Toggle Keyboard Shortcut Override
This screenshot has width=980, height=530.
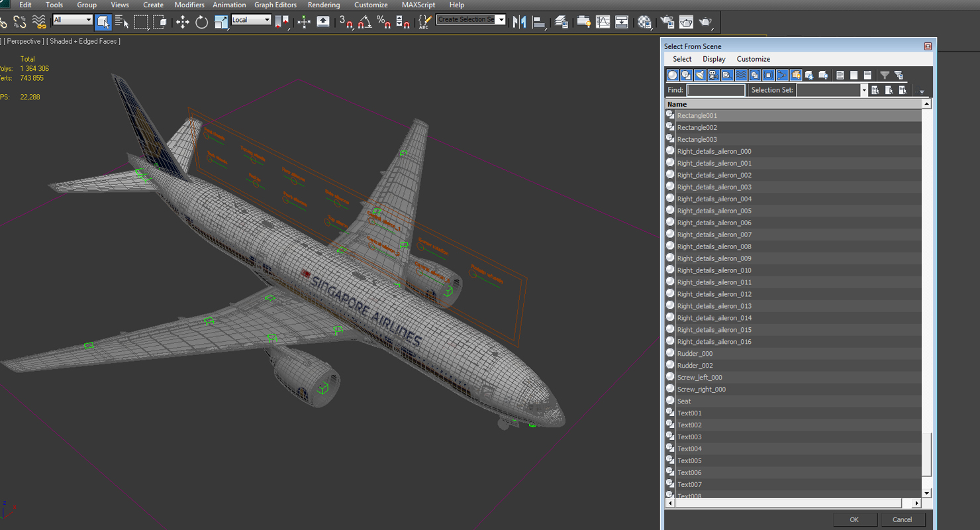[323, 22]
